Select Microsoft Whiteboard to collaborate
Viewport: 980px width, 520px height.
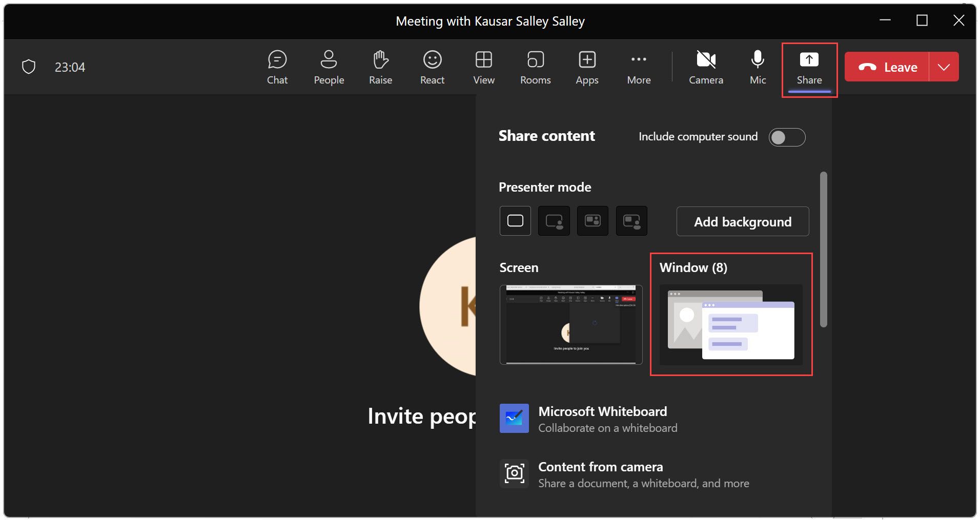point(602,419)
